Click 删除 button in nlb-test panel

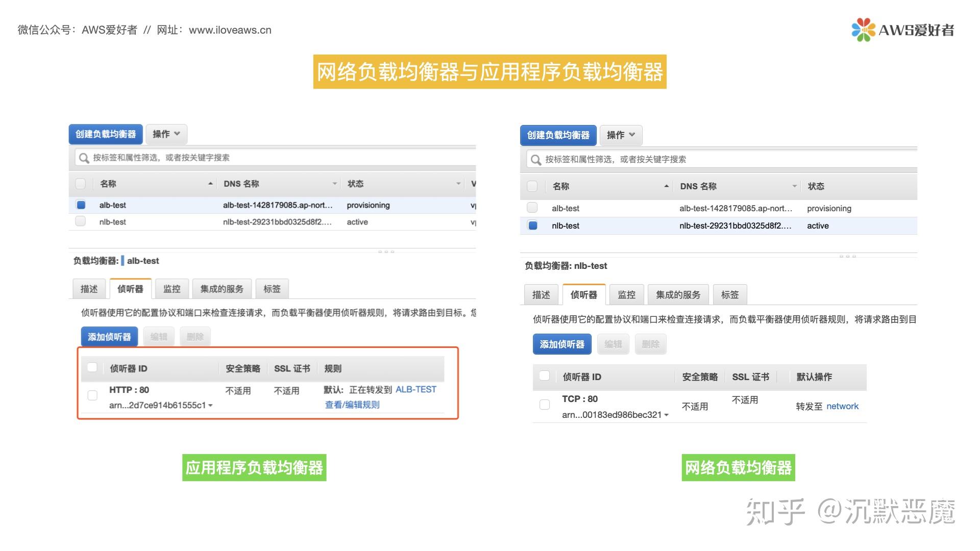point(651,344)
